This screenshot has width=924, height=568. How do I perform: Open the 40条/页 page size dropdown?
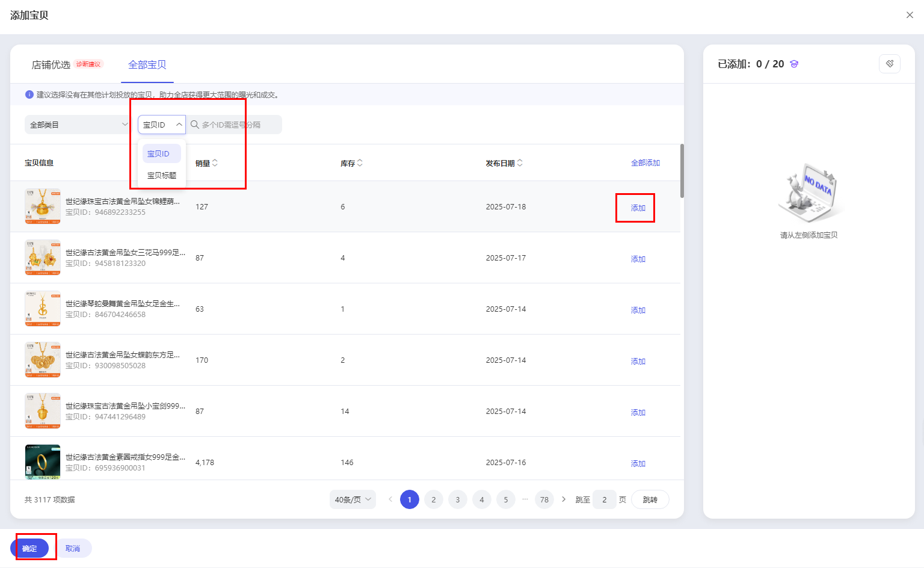(353, 499)
